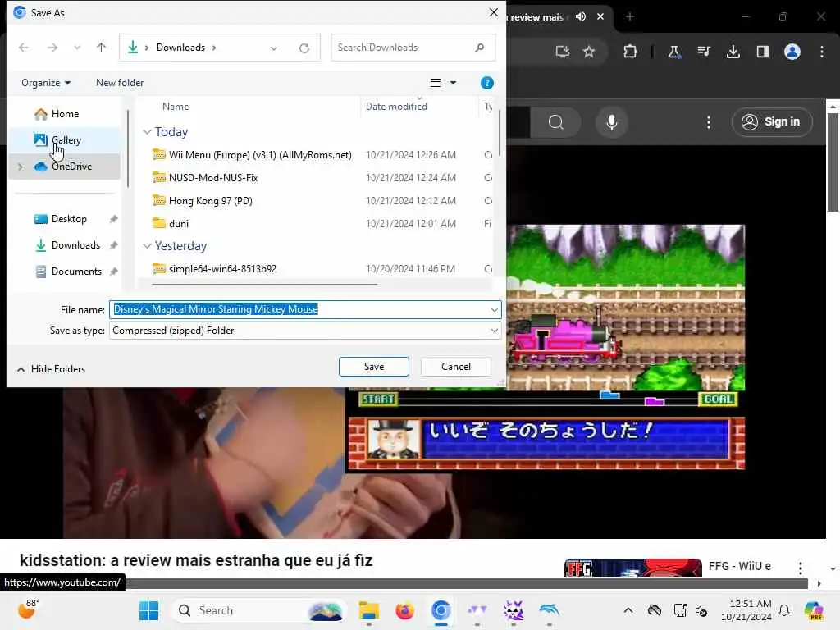This screenshot has height=630, width=840.
Task: Open Desktop quick access folder
Action: point(69,219)
